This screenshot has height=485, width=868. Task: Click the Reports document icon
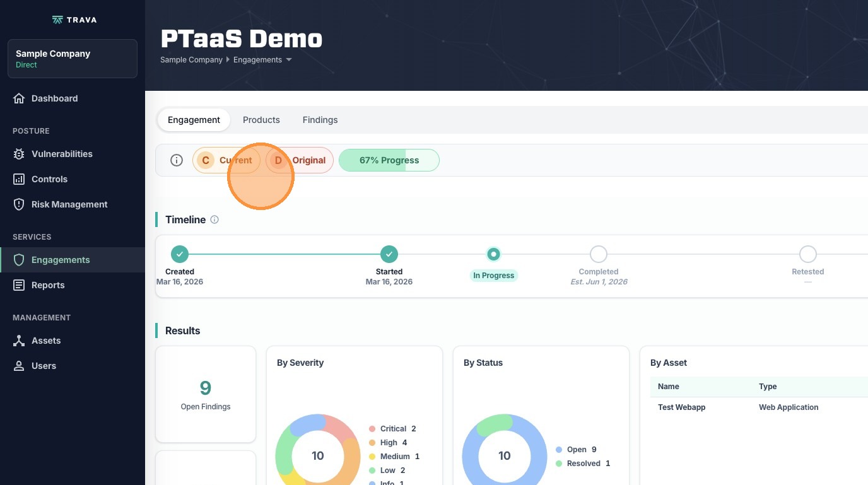tap(19, 285)
